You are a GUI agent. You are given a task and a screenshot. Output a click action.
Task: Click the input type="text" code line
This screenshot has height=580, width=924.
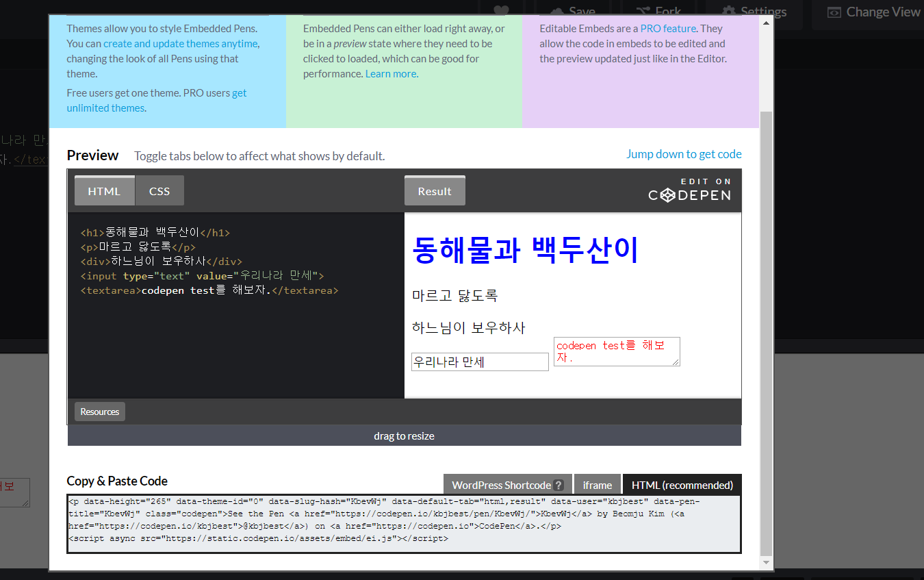coord(202,276)
